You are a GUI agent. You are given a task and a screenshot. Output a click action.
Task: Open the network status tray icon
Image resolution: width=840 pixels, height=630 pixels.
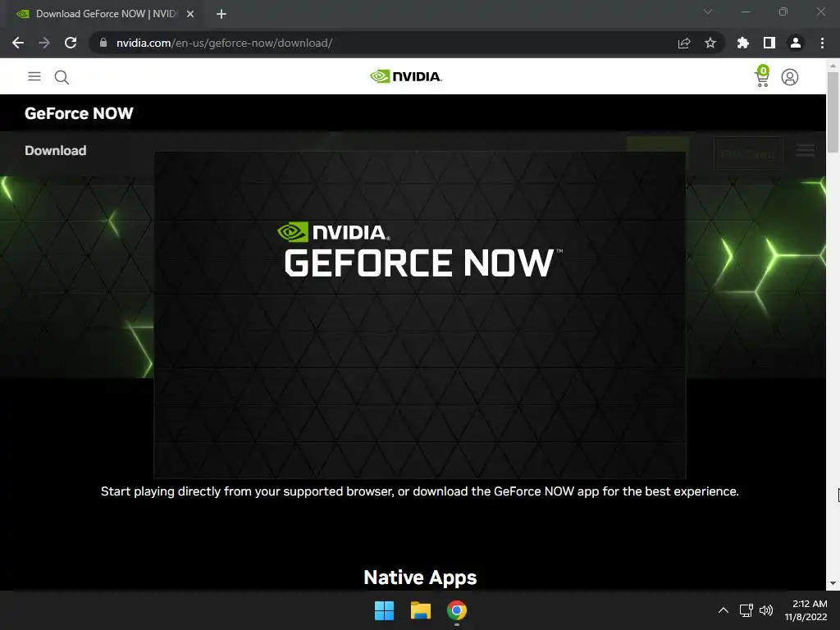(x=746, y=610)
